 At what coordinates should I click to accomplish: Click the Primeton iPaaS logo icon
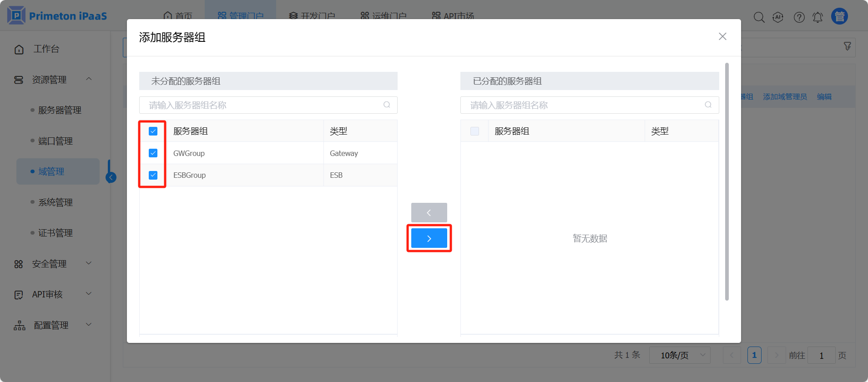16,15
